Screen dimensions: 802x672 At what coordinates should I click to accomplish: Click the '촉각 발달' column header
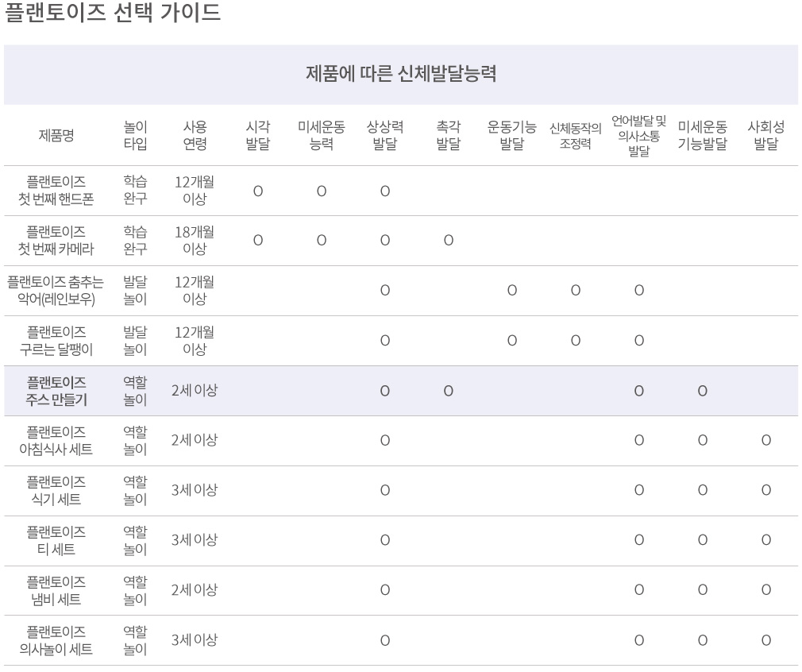tap(448, 135)
